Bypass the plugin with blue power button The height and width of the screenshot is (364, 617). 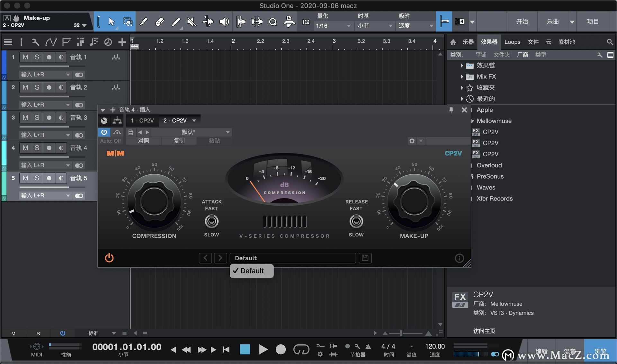point(104,132)
